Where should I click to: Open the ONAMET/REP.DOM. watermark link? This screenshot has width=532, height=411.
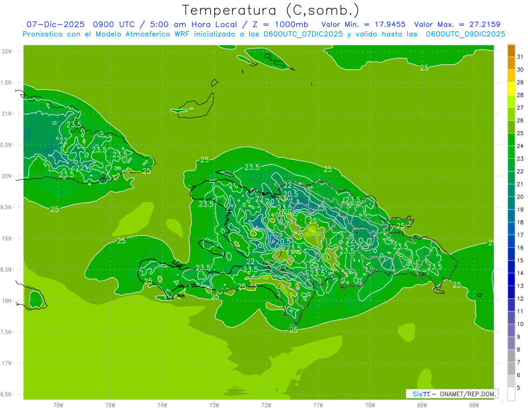click(467, 394)
